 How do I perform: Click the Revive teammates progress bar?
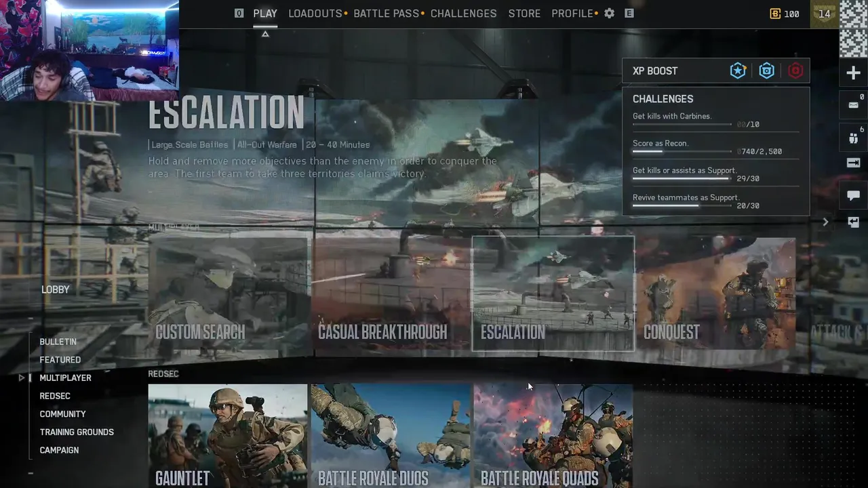[x=682, y=206]
